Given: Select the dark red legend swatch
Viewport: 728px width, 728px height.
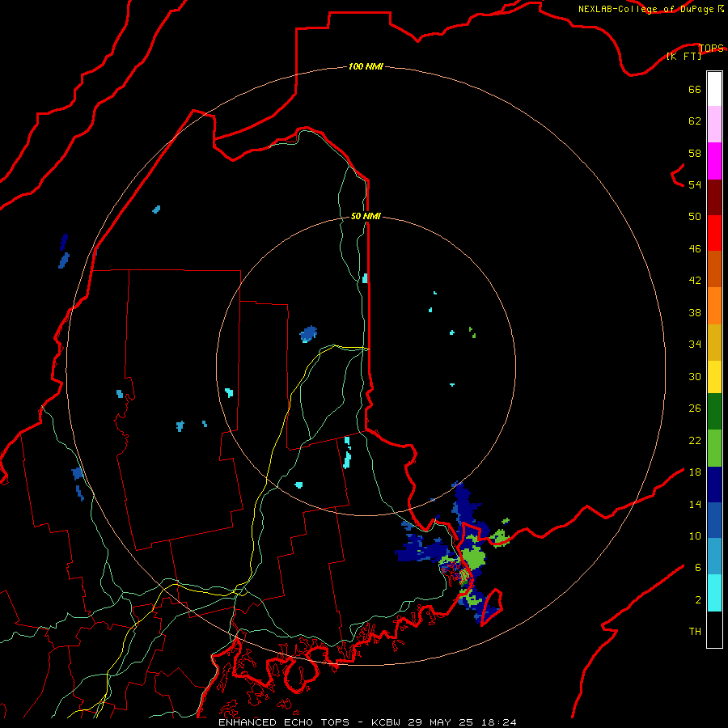Looking at the screenshot, I should click(x=714, y=197).
